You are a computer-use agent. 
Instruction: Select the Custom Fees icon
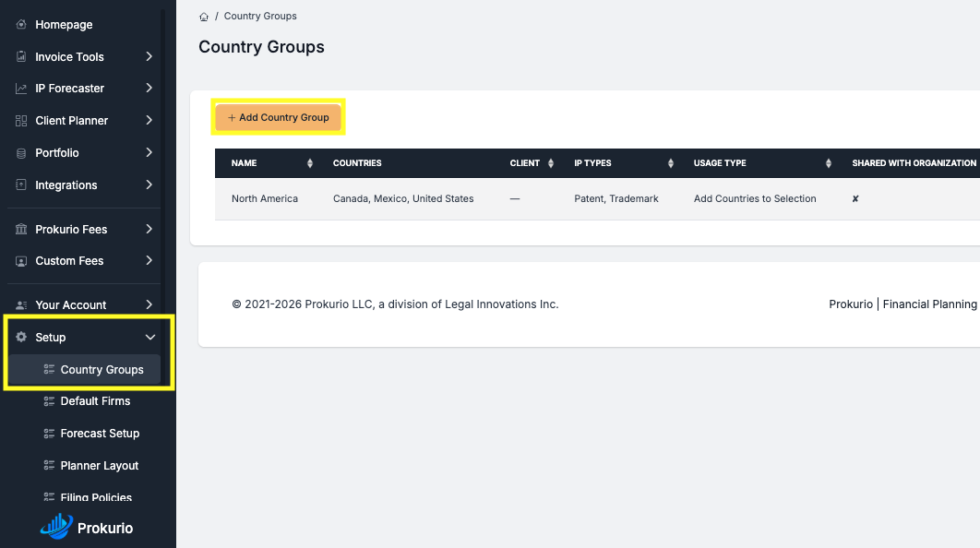tap(20, 261)
